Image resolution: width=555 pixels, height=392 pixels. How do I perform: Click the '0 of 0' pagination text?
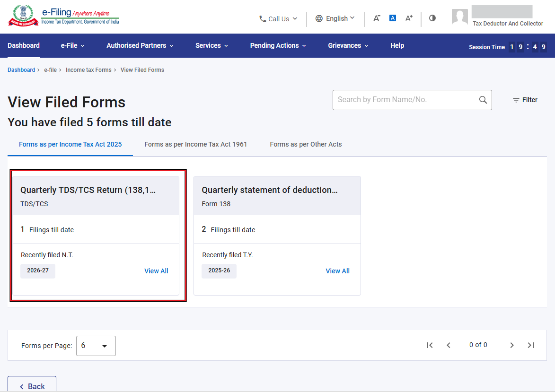(x=478, y=345)
